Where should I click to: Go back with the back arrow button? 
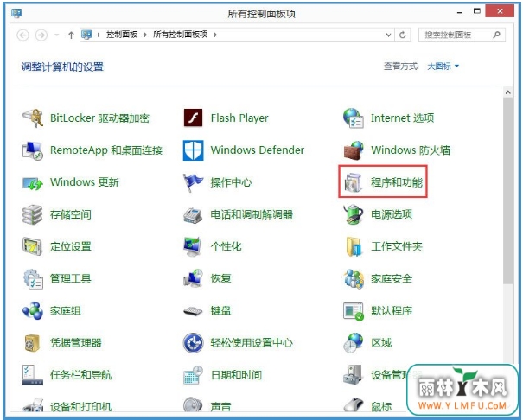(22, 35)
